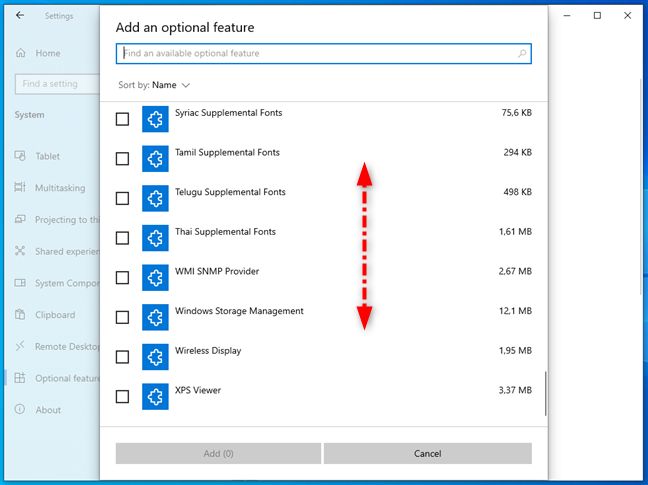Minimize the Settings window
Screen dimensions: 648x485
(567, 15)
